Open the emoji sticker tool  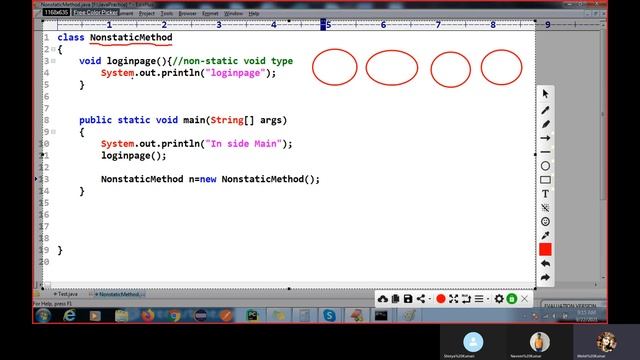pos(545,222)
